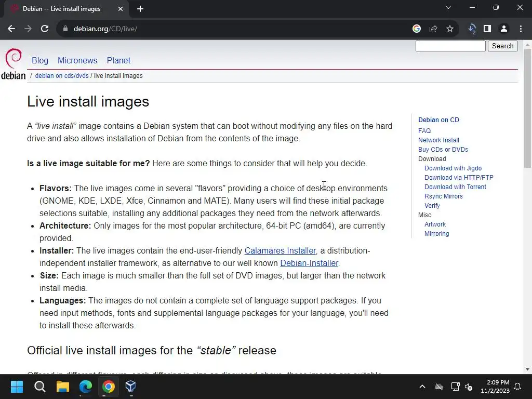532x399 pixels.
Task: Click the page vertical scrollbar thumb
Action: pos(527,108)
